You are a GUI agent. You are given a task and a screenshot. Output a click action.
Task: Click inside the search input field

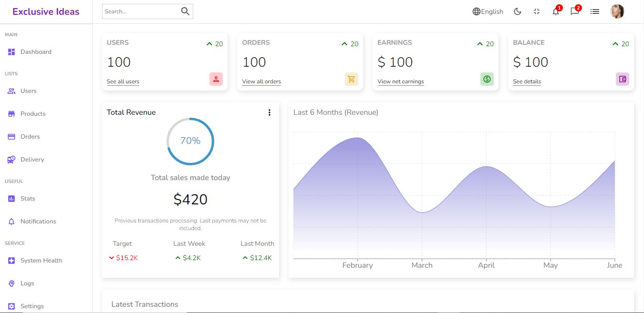(141, 11)
